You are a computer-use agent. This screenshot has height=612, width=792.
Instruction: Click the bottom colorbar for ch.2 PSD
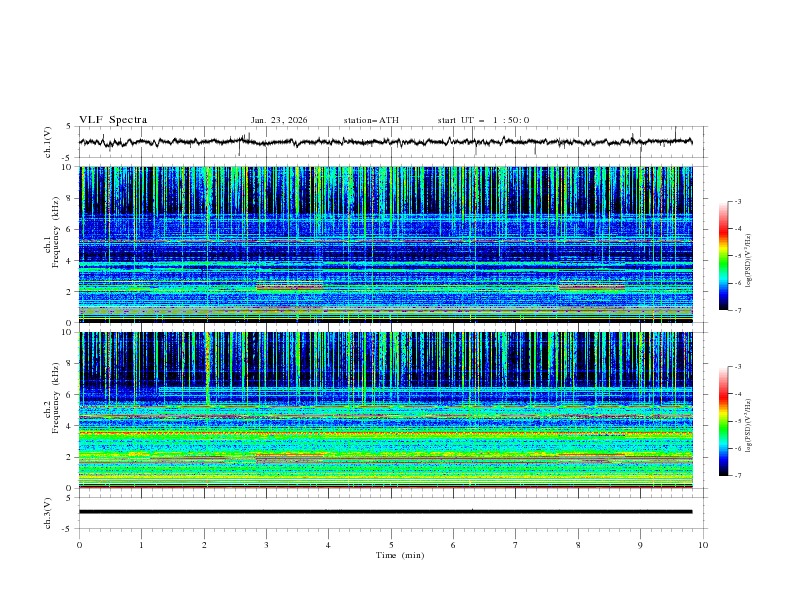click(x=724, y=421)
